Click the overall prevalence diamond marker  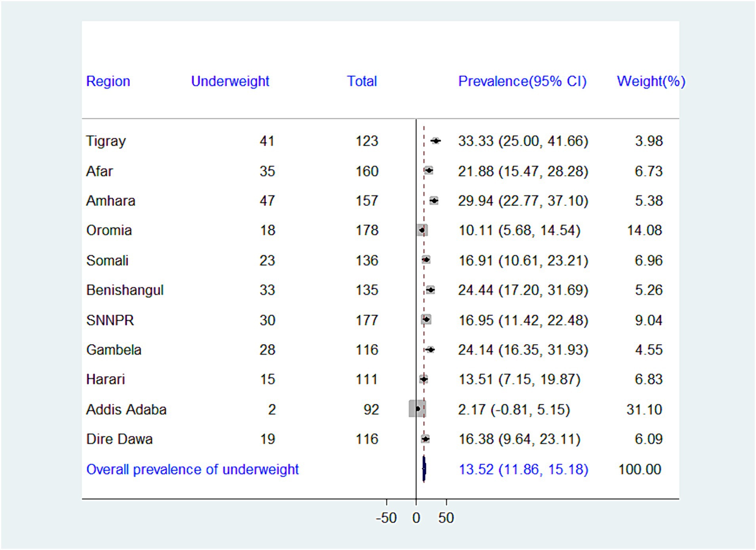click(424, 469)
